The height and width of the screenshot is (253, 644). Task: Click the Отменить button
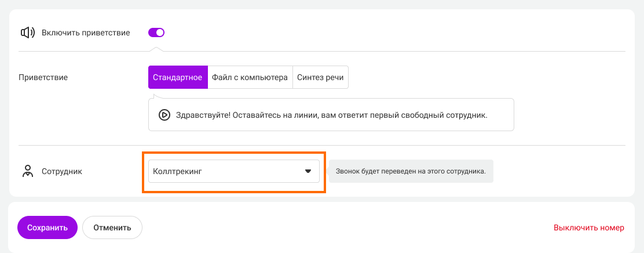click(112, 227)
